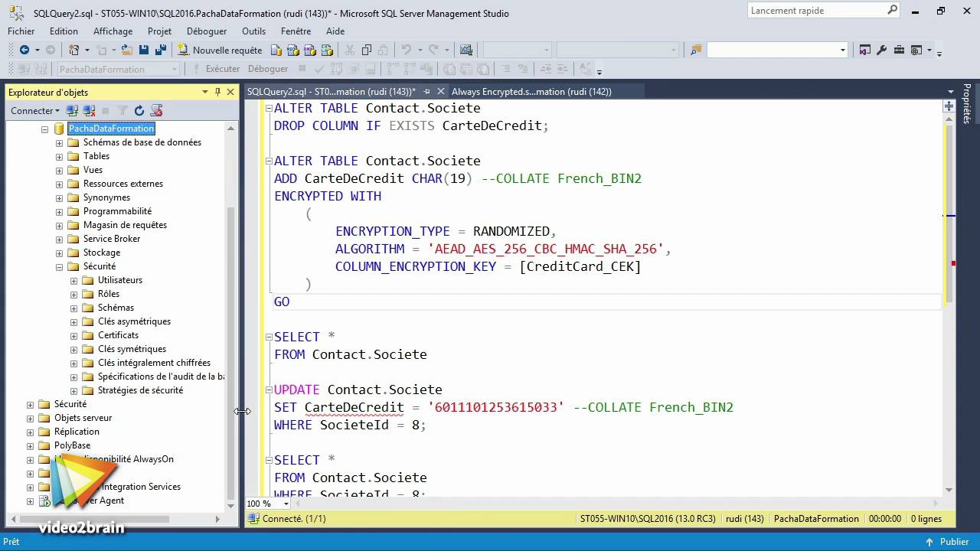Screen dimensions: 980x551
Task: Click the split editor handle above scrollbar
Action: 949,107
